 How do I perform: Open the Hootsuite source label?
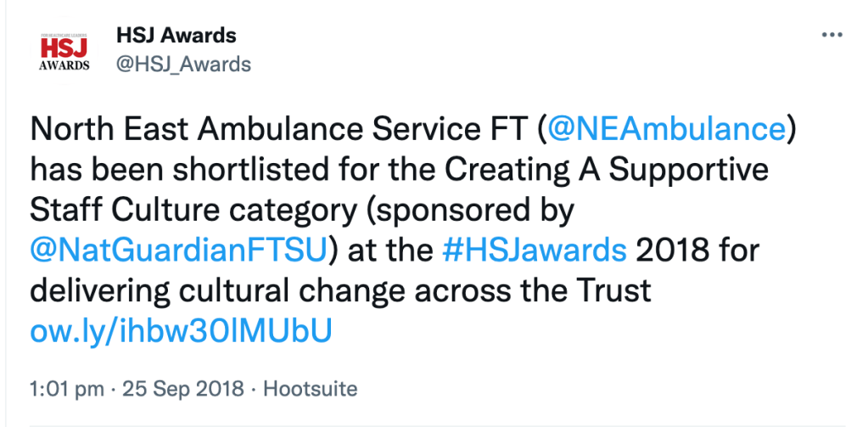pos(311,390)
